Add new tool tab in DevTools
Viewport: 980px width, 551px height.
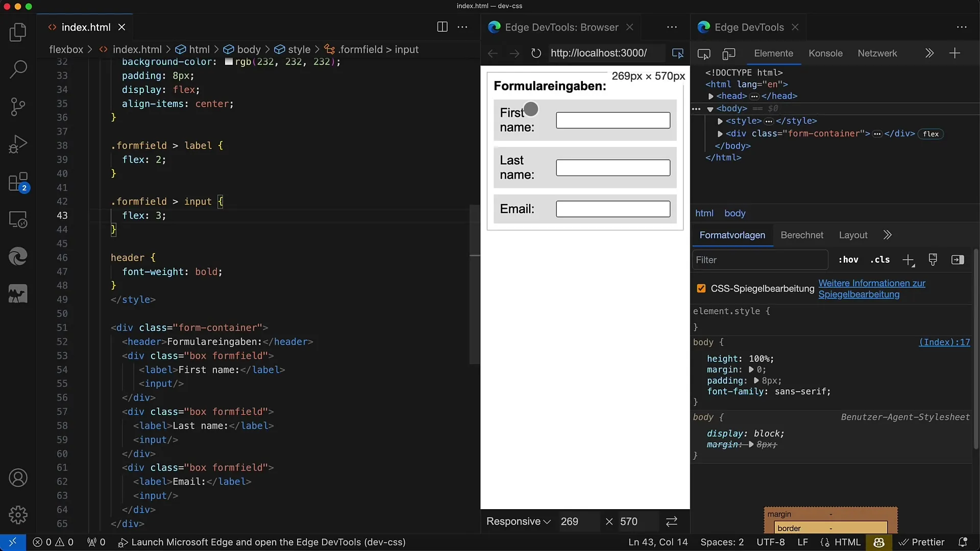[954, 53]
